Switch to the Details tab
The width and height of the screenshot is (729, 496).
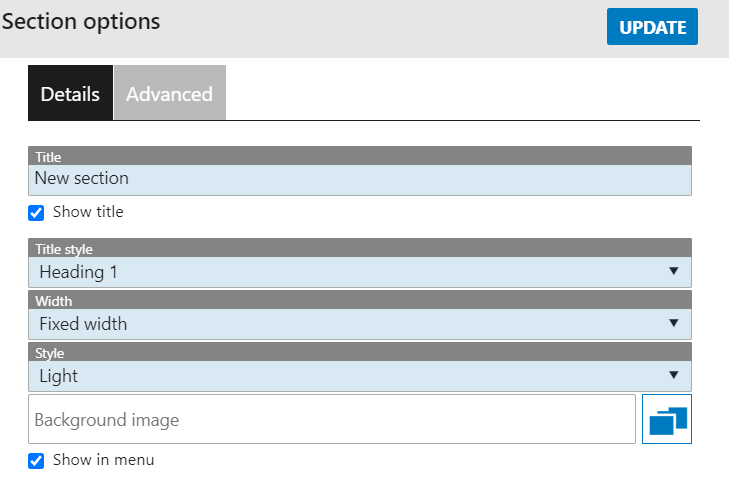click(x=70, y=94)
